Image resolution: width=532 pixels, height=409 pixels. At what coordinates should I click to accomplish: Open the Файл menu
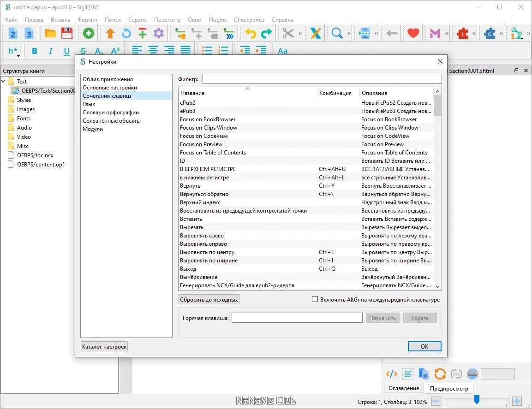pos(11,20)
